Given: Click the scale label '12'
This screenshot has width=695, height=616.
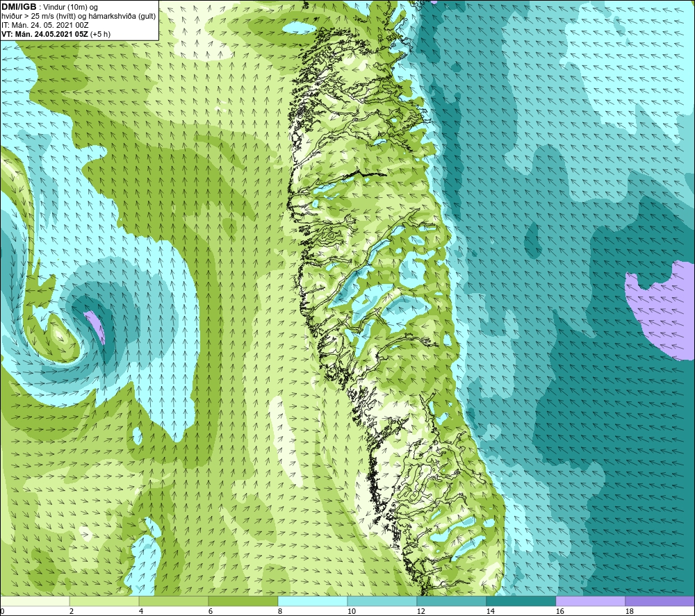Looking at the screenshot, I should (x=421, y=611).
